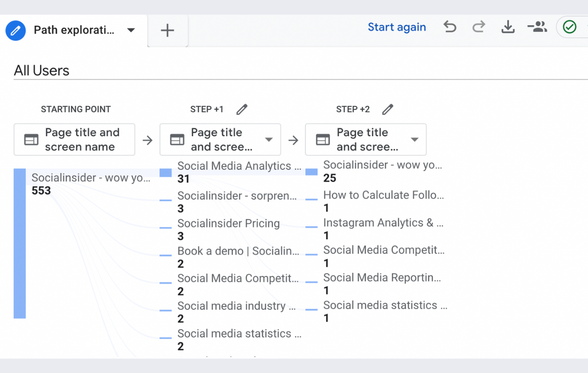Open the STEP +2 page title dropdown
The image size is (588, 373).
click(366, 139)
